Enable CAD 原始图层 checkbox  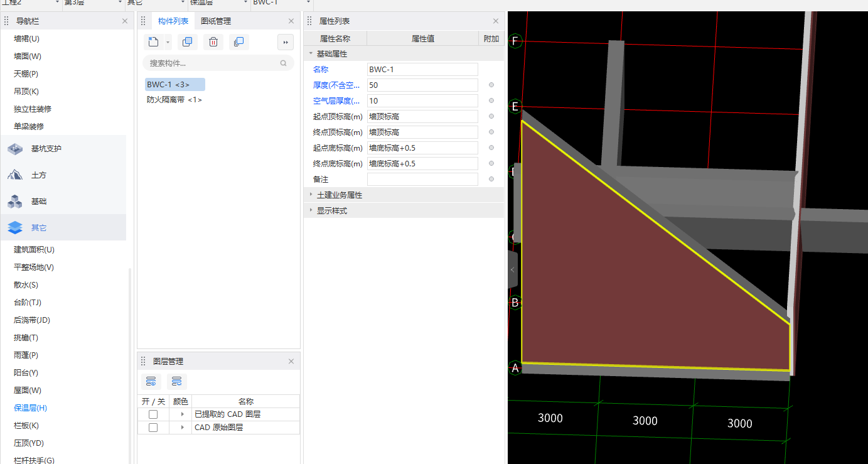point(153,428)
